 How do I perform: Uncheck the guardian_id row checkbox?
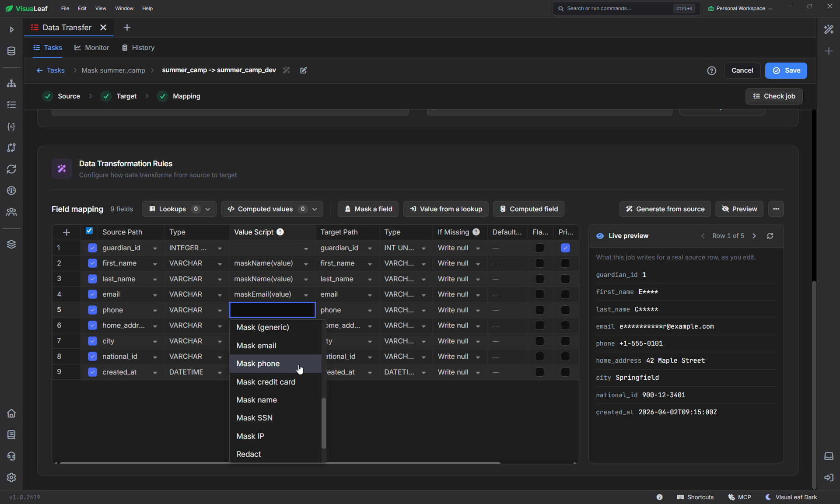tap(92, 248)
